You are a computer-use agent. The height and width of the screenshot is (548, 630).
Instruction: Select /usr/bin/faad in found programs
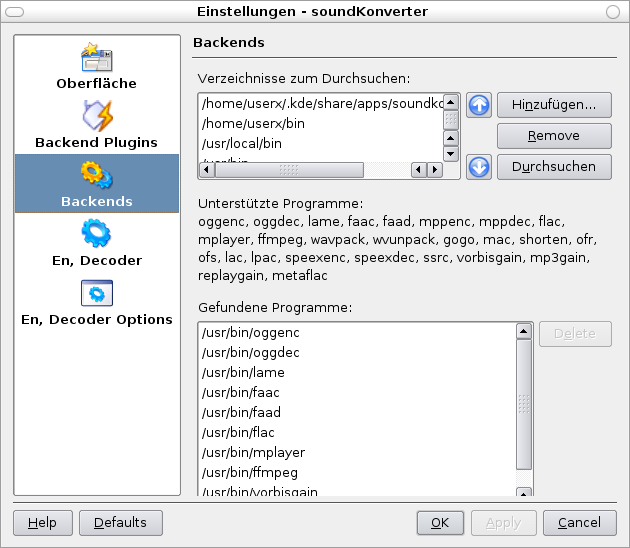(x=357, y=413)
